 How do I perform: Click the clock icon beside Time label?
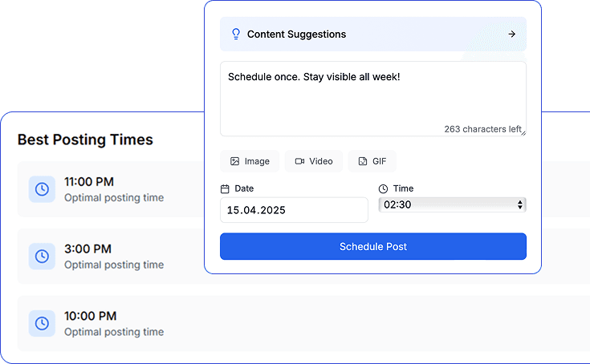pos(383,189)
